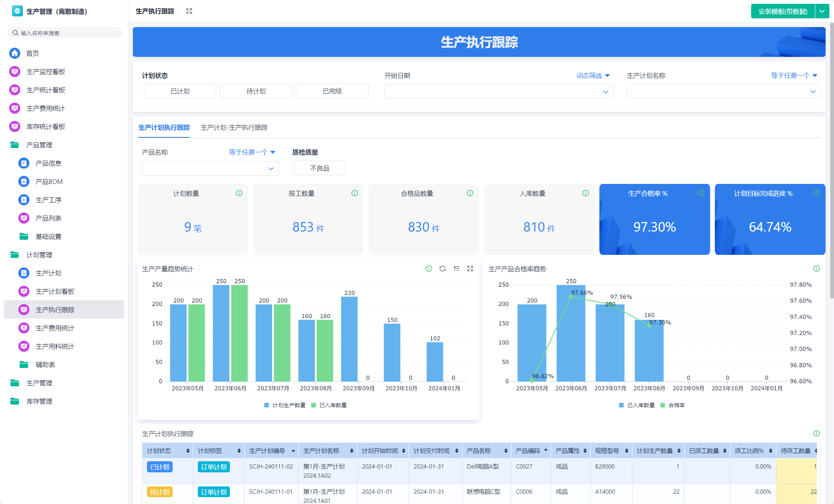
Task: Click info icon on 入库数量 card
Action: (585, 193)
